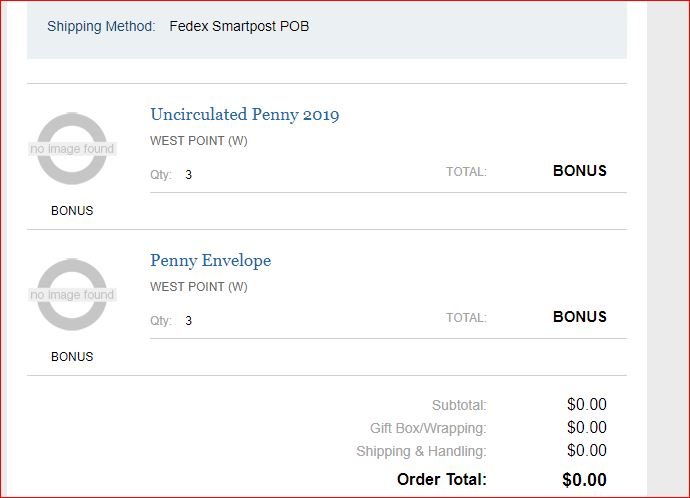Click BONUS caption under Penny Envelope image
This screenshot has width=690, height=498.
72,357
